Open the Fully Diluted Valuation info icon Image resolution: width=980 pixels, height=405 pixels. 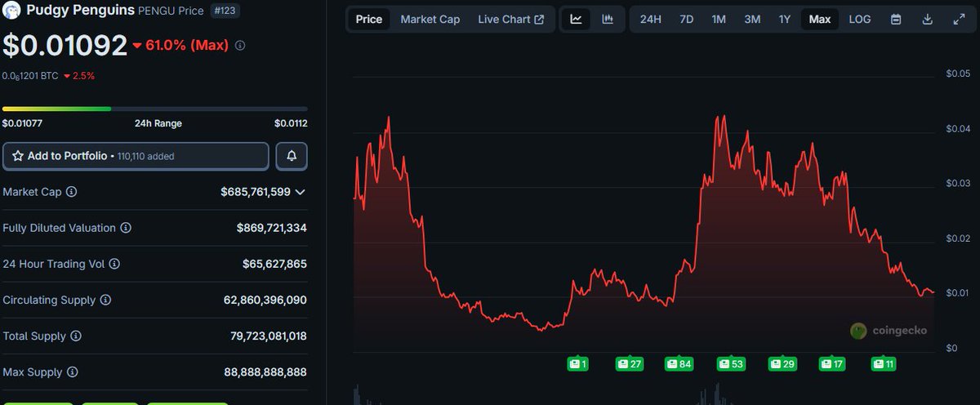[x=126, y=228]
